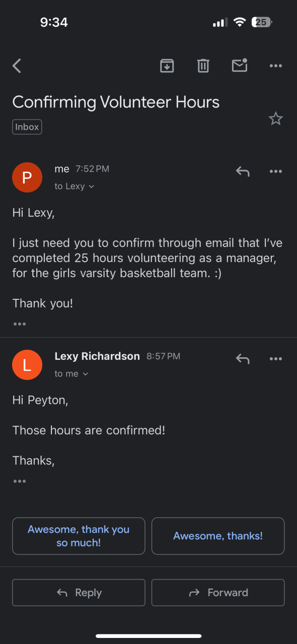Show trimmed content in Lexy's reply

[20, 481]
